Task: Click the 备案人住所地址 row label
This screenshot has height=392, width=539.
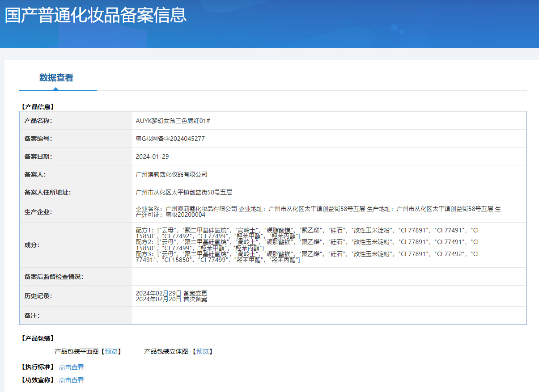Action: click(47, 192)
